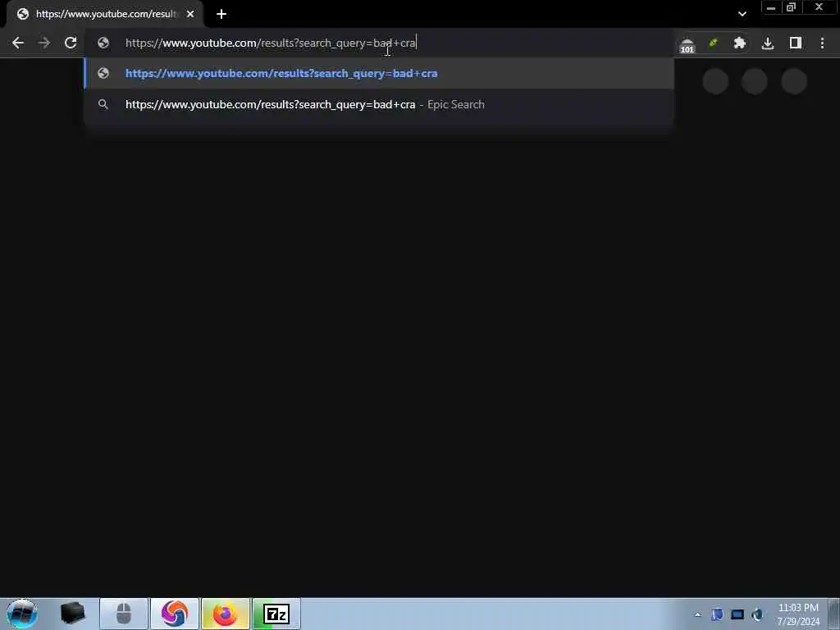Select the YouTube results browser tab
This screenshot has height=630, width=840.
105,15
